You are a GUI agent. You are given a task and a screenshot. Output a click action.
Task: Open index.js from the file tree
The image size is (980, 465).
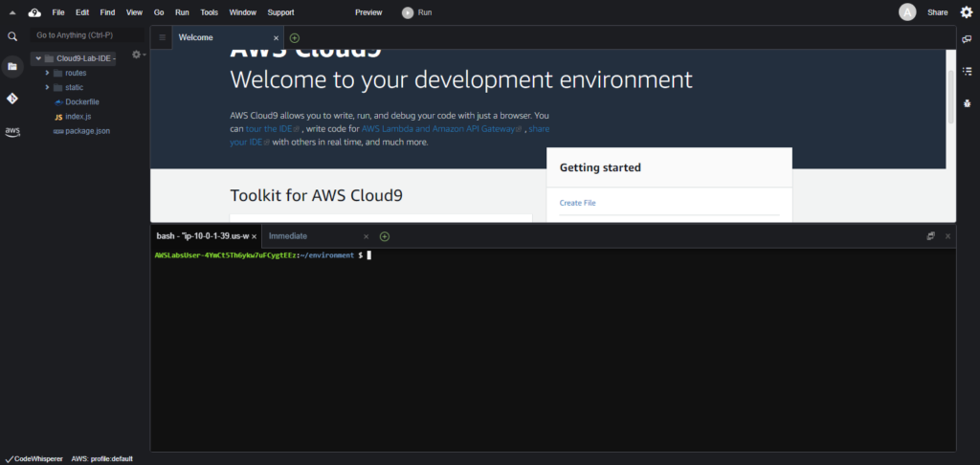78,117
